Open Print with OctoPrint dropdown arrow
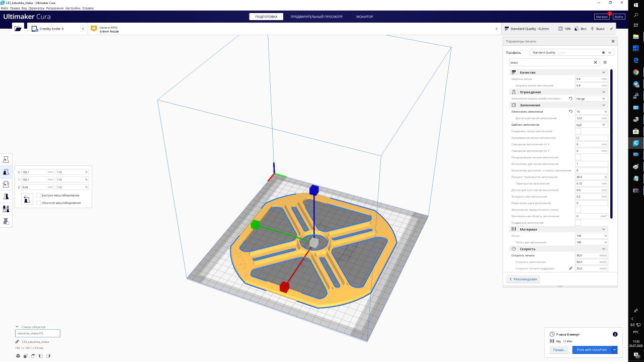 614,349
